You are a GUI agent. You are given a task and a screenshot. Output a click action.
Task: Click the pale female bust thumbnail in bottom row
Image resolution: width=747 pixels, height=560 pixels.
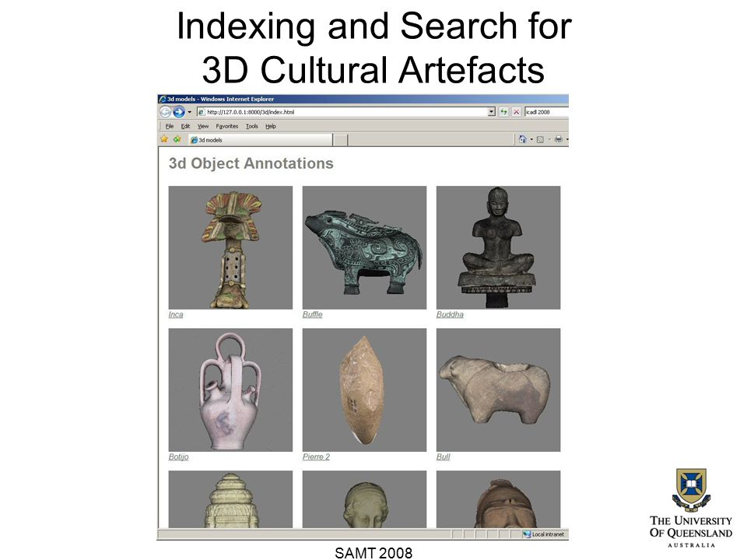tap(364, 499)
